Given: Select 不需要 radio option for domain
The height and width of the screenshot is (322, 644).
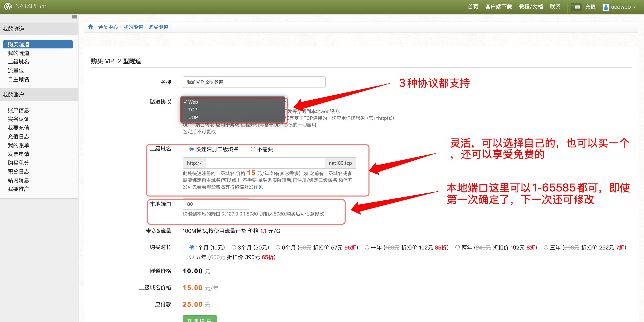Looking at the screenshot, I should (253, 149).
